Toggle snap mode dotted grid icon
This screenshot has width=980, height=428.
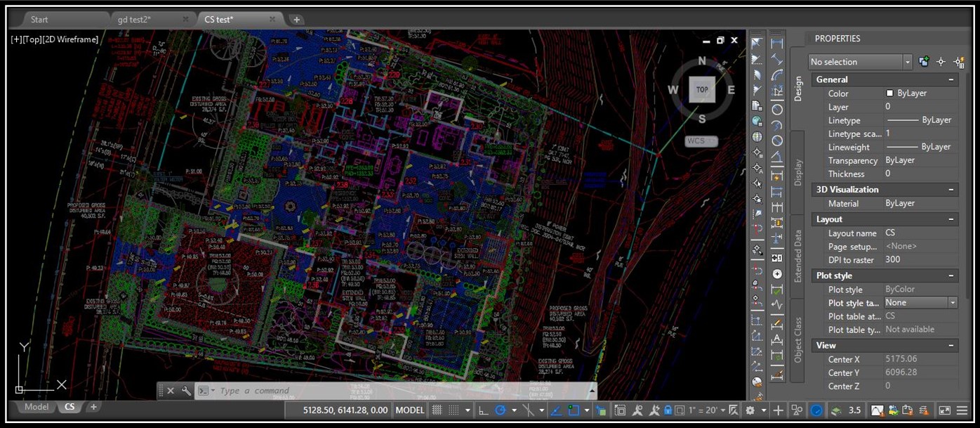pos(453,410)
